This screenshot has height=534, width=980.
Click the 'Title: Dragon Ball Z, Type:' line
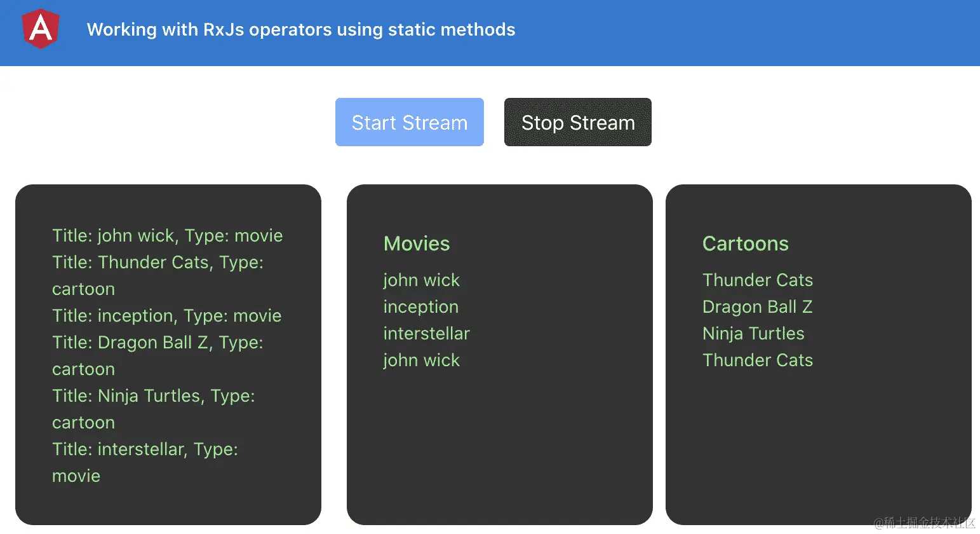click(x=158, y=343)
